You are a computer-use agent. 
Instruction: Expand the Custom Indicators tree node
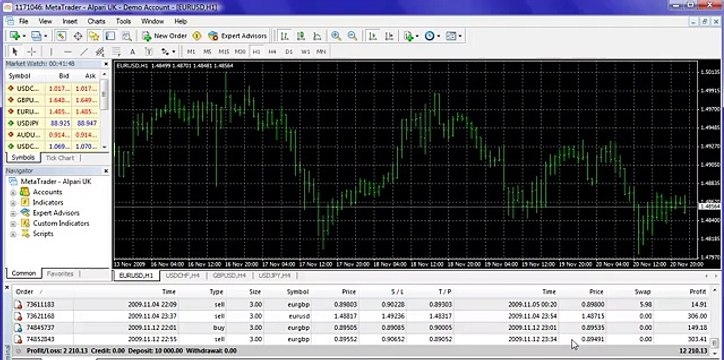point(13,224)
